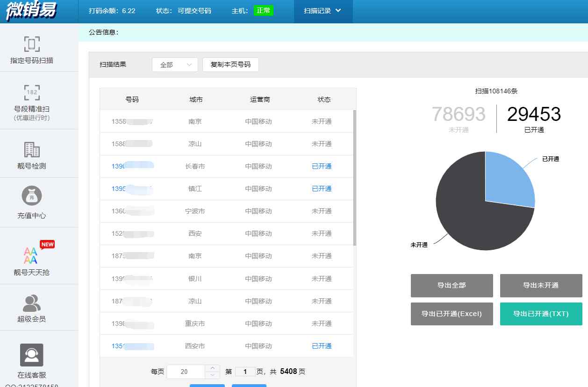Open the 超级会员 people icon

(x=32, y=303)
